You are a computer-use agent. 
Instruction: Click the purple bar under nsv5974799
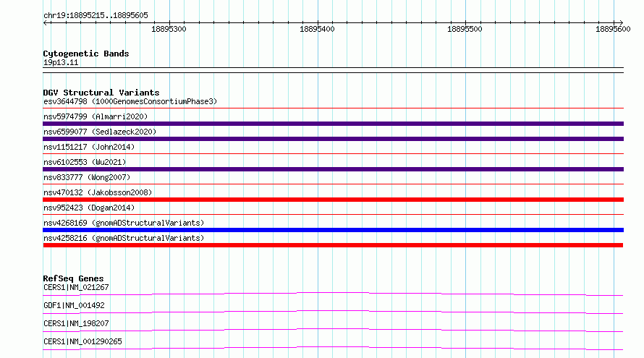pos(333,124)
